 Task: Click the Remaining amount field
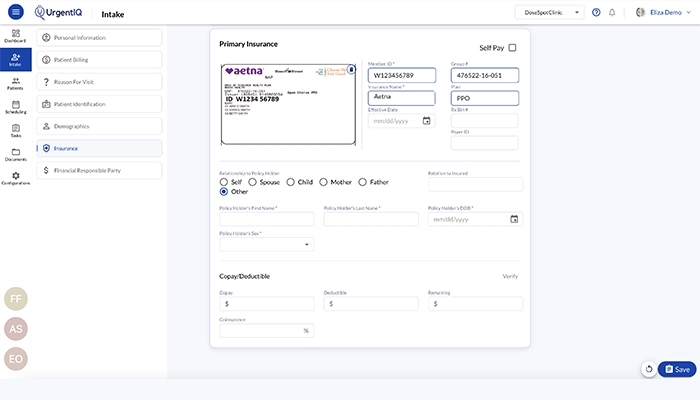pyautogui.click(x=475, y=304)
